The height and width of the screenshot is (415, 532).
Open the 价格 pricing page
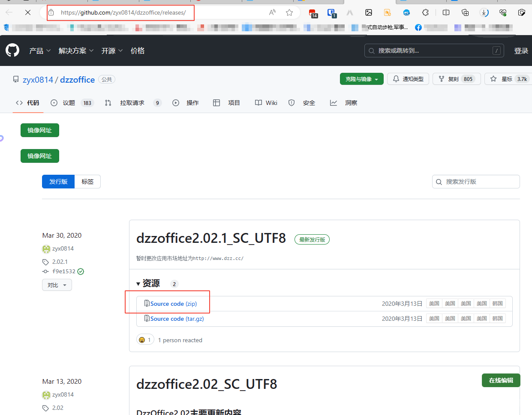[138, 51]
